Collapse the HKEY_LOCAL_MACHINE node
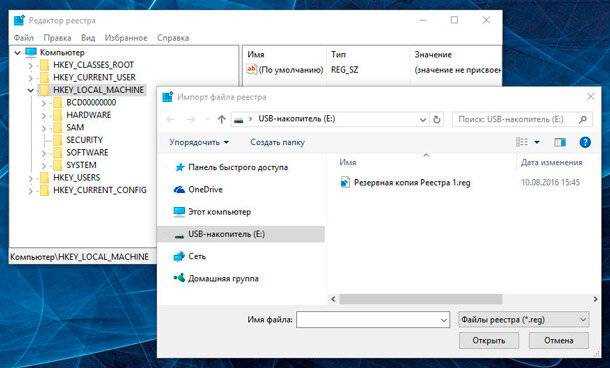The image size is (610, 368). point(30,90)
